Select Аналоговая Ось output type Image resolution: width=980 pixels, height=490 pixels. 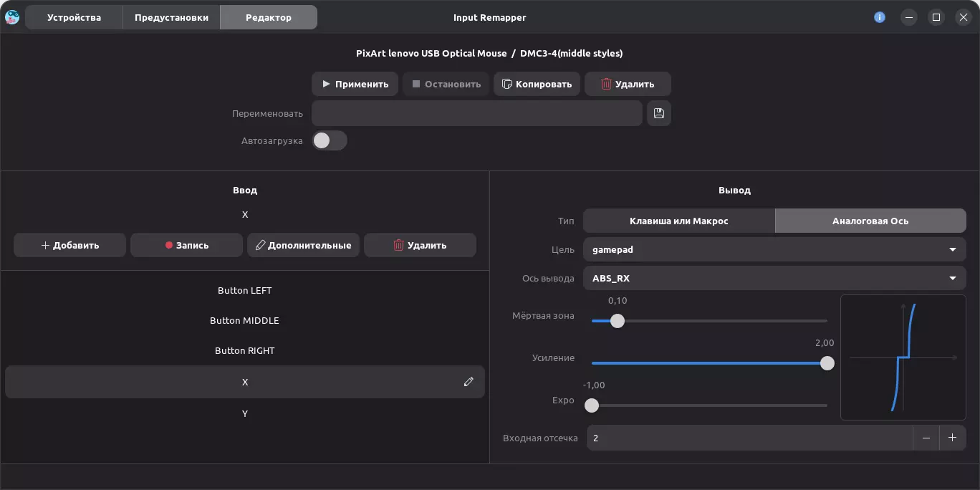click(870, 221)
